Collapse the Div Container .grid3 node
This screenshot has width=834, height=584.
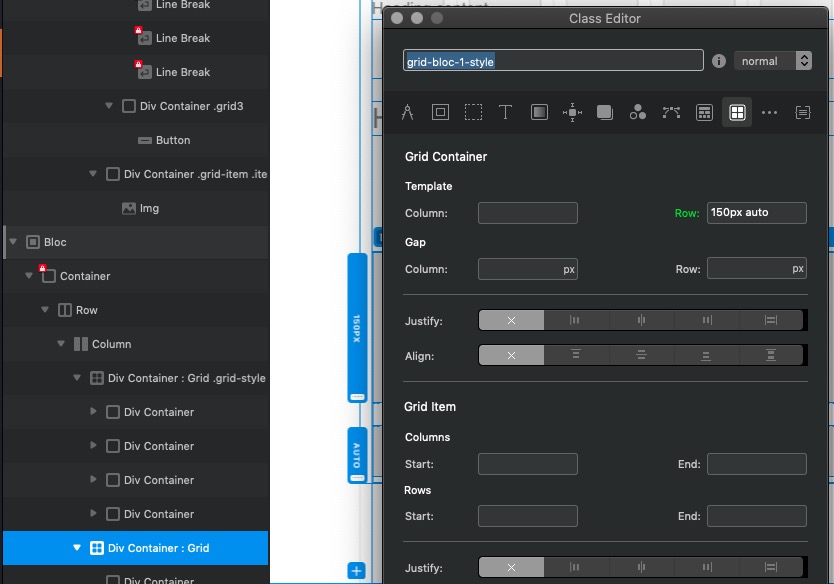(109, 106)
